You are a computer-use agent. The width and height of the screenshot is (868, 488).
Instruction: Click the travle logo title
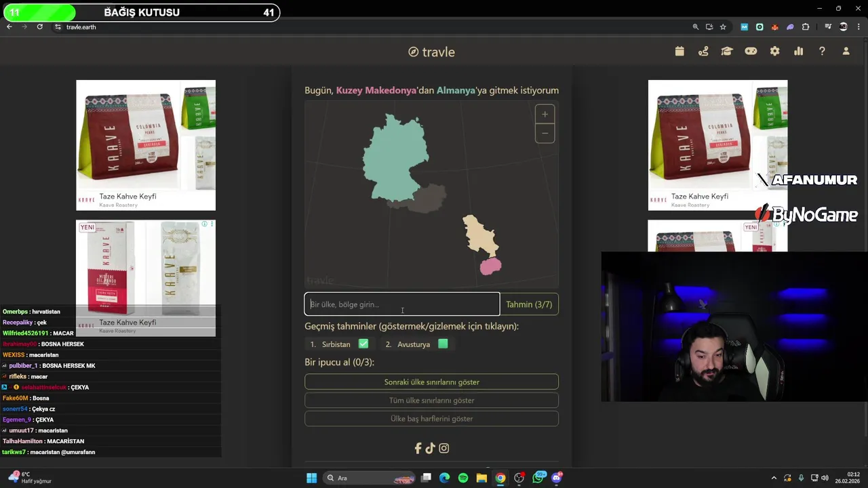[x=431, y=52]
